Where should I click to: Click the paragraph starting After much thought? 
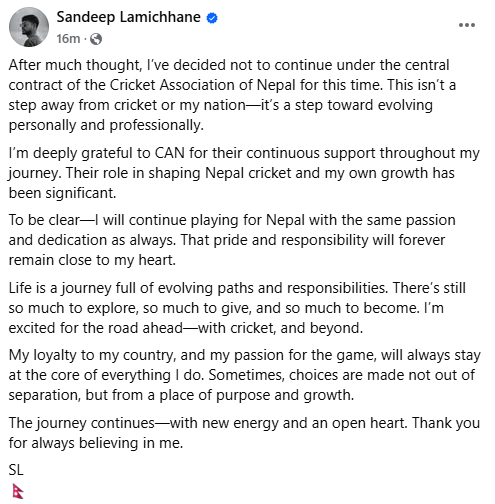[x=232, y=95]
